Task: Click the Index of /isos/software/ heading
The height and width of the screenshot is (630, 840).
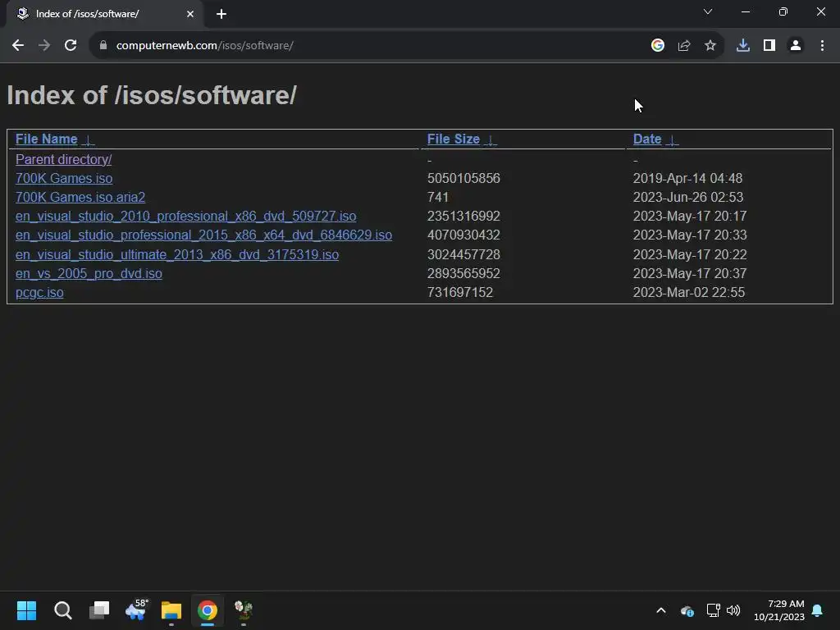Action: [x=152, y=96]
